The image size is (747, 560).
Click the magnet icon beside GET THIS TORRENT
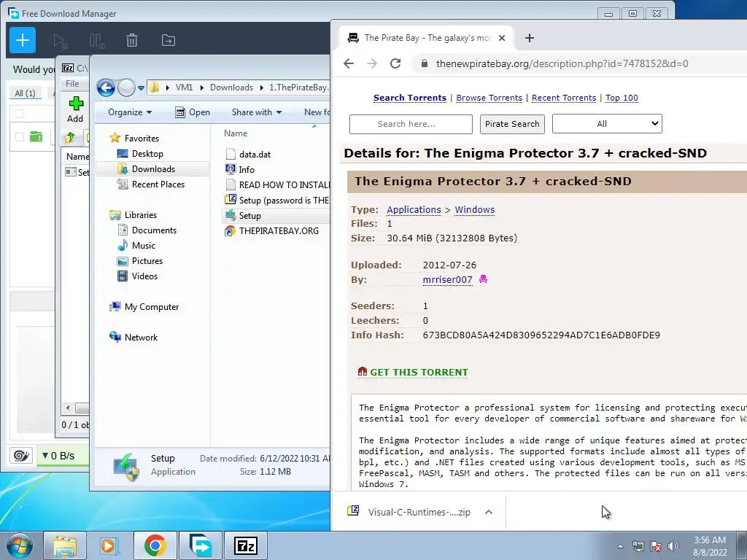click(x=363, y=371)
